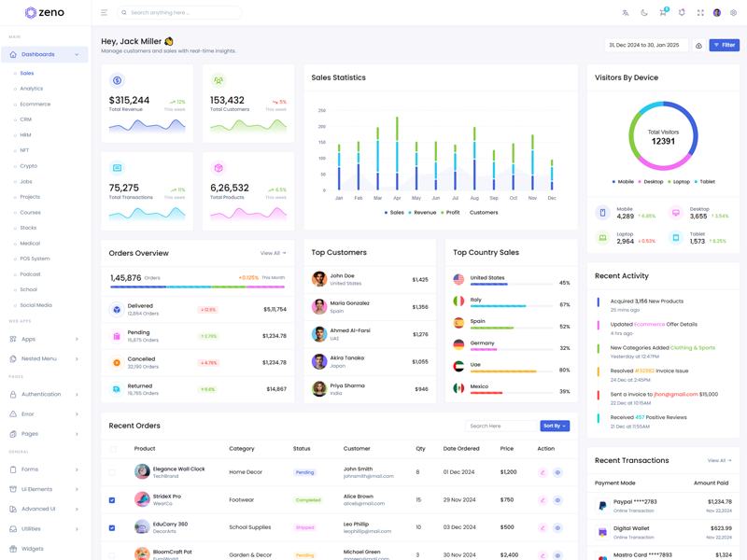
Task: Select Ecommerce from Dashboards submenu
Action: coord(35,104)
